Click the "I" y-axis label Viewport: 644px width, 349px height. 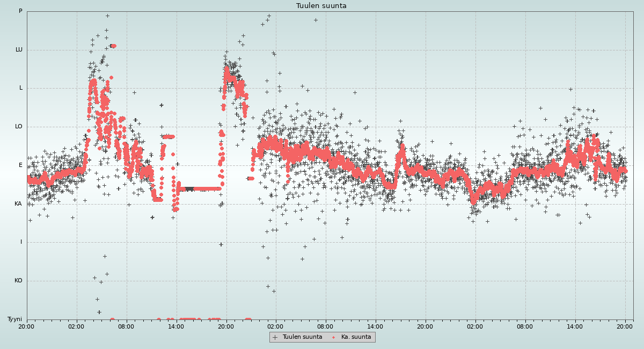(x=21, y=242)
